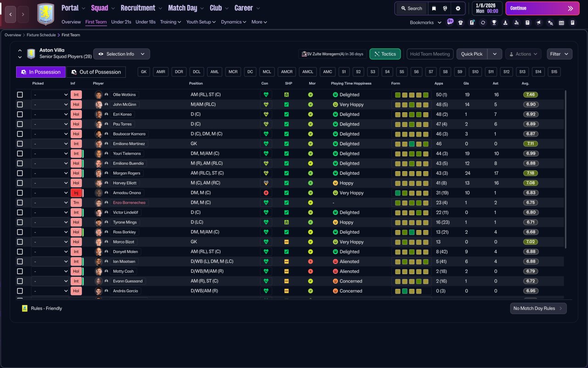Click the megaphone icon in the bookmarks bar
Viewport: 588px width, 368px height.
(x=539, y=23)
